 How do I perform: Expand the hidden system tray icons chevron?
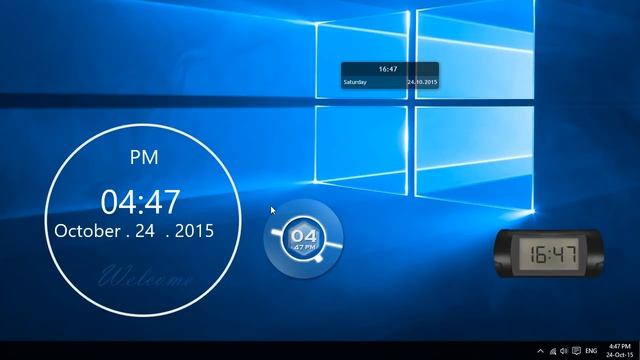tap(540, 351)
